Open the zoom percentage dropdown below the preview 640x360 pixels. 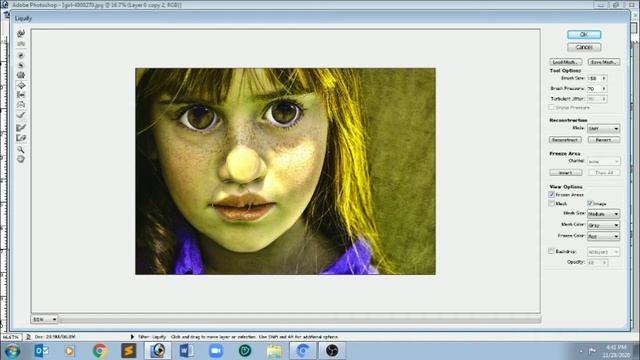[x=44, y=319]
